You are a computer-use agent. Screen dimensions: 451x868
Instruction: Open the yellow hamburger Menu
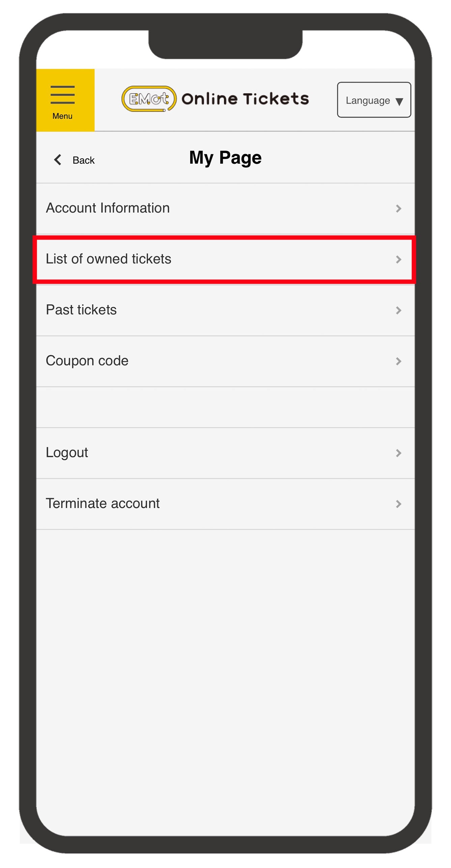coord(65,100)
